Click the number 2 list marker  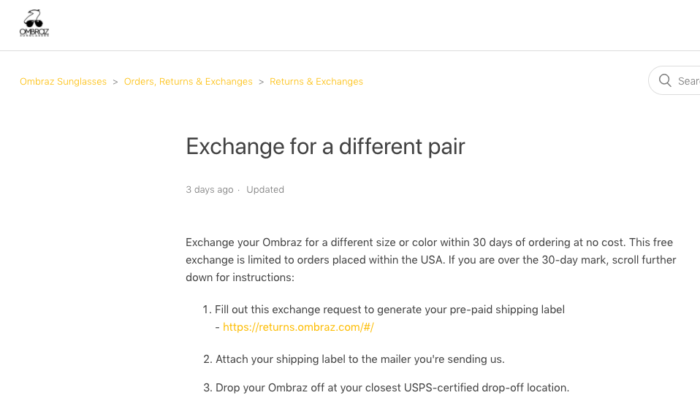coord(206,358)
